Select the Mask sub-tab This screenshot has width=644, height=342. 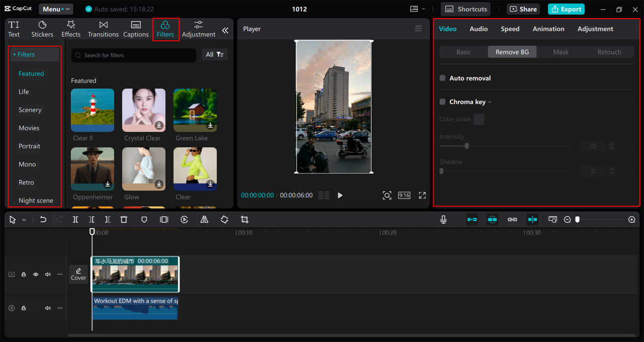[561, 52]
